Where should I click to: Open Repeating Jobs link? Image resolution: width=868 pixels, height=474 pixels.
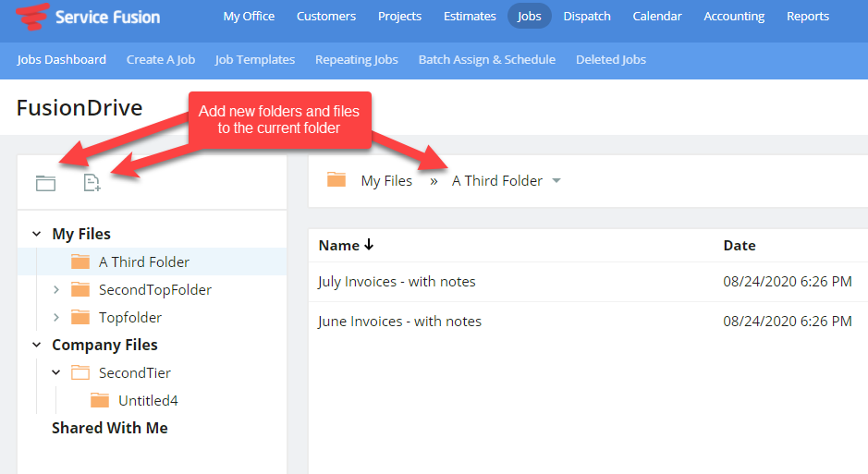click(x=357, y=59)
